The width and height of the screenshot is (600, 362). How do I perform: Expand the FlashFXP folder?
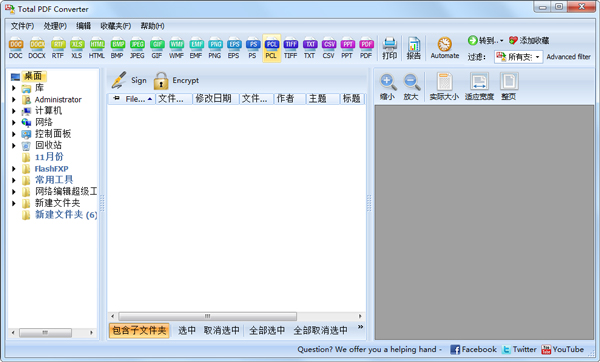14,169
